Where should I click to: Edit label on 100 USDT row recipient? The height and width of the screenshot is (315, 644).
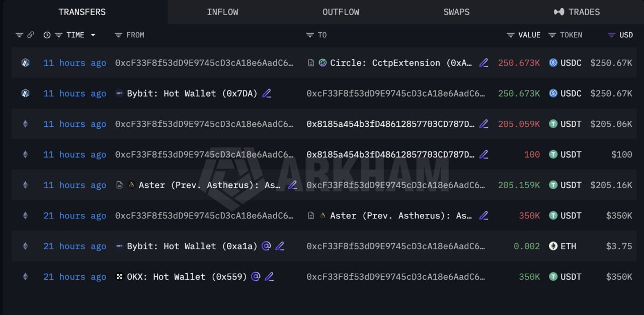[484, 154]
